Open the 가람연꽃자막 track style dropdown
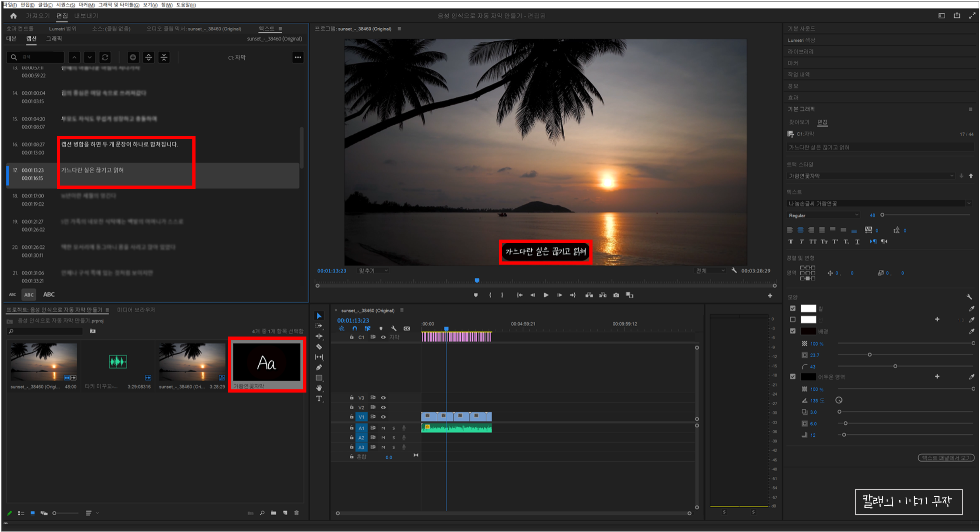This screenshot has width=980, height=532. pos(870,176)
